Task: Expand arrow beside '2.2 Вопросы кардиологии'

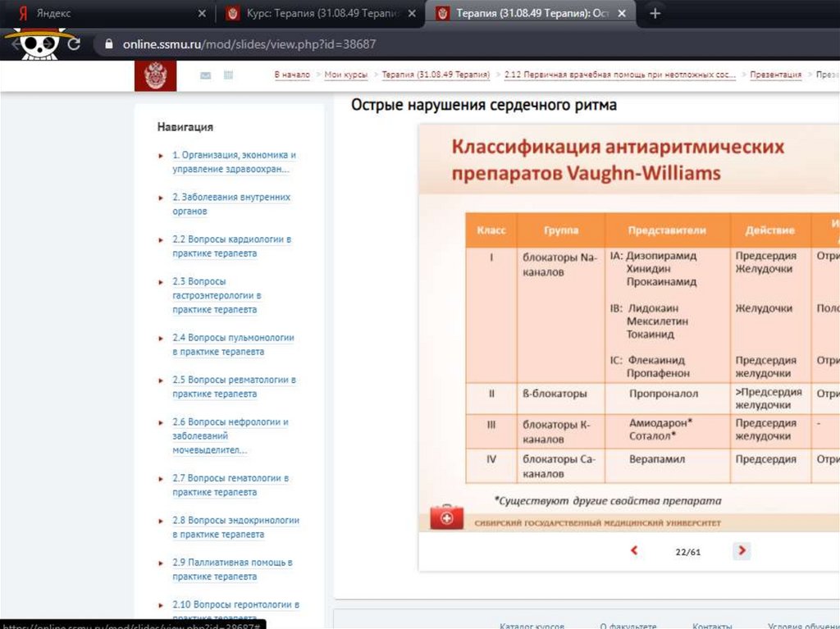Action: click(161, 240)
